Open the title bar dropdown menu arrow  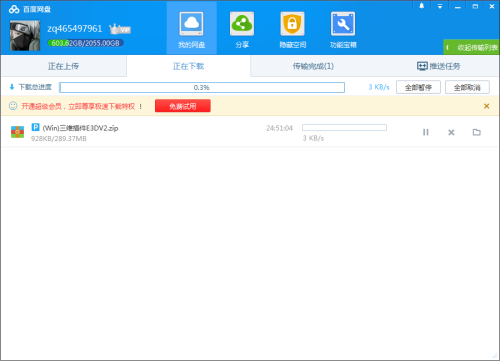point(440,6)
